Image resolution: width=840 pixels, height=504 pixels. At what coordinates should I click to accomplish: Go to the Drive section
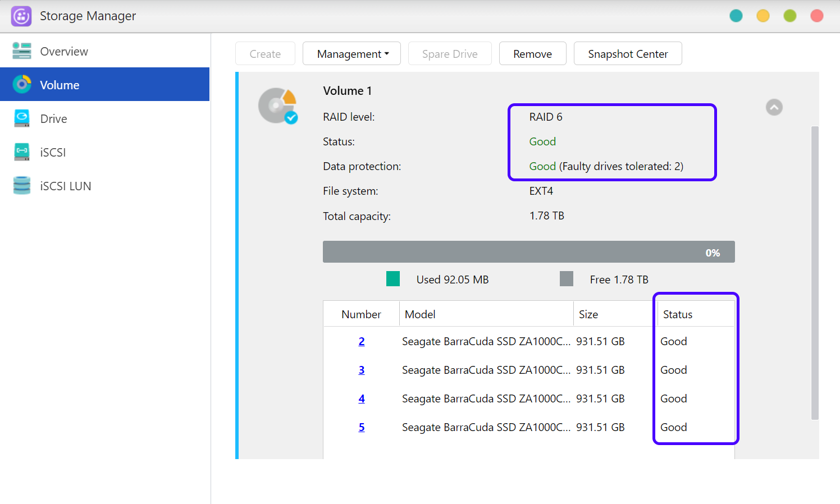pyautogui.click(x=54, y=119)
